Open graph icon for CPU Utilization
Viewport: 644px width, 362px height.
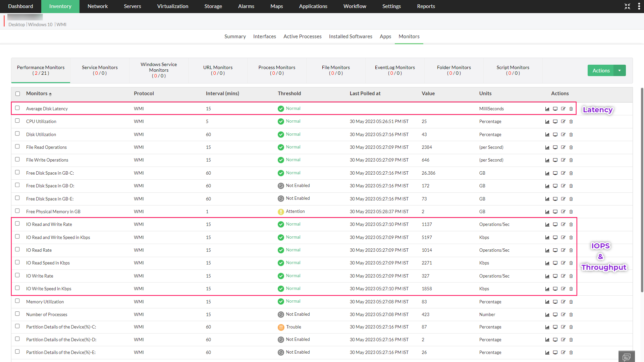(547, 122)
